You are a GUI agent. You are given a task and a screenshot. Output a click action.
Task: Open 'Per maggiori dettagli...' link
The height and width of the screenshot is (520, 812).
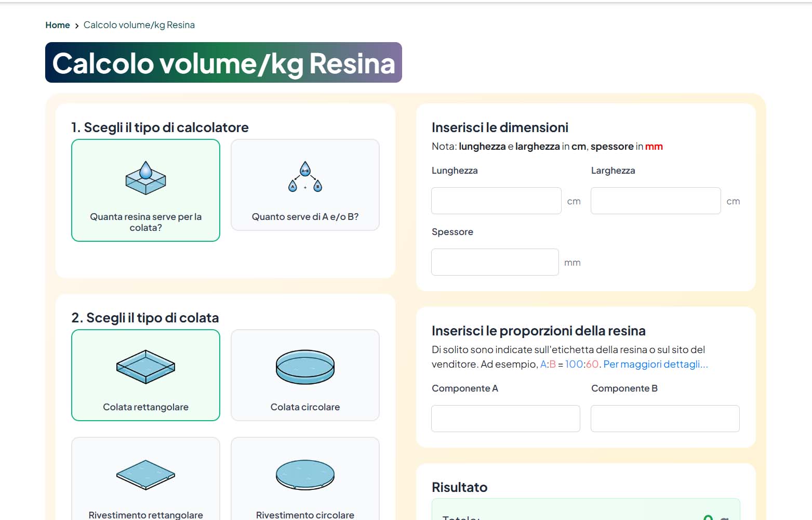coord(655,364)
